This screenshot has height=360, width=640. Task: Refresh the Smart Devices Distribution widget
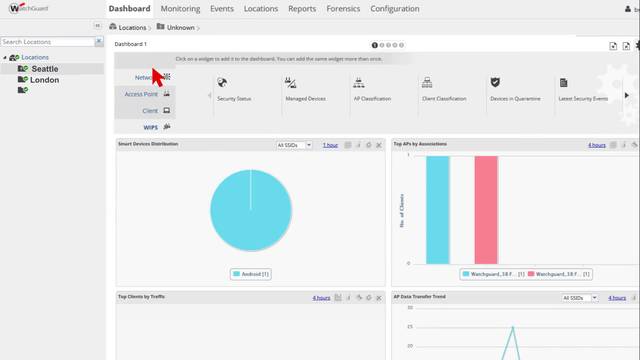369,145
